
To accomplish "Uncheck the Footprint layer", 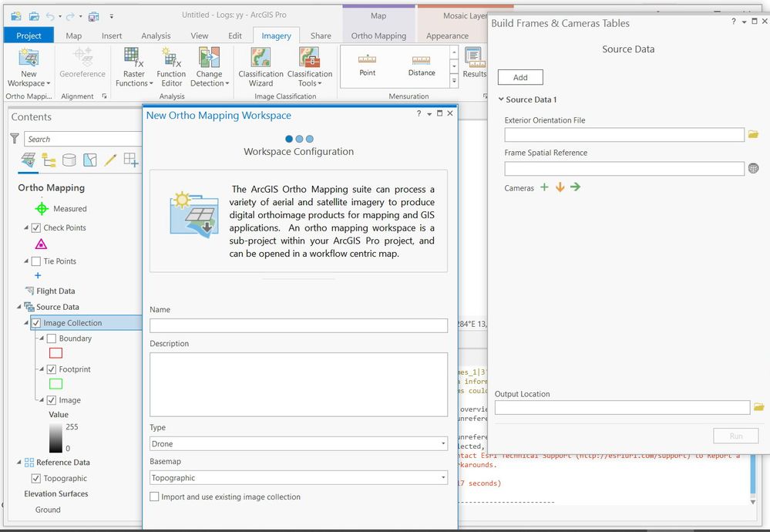I will click(51, 369).
